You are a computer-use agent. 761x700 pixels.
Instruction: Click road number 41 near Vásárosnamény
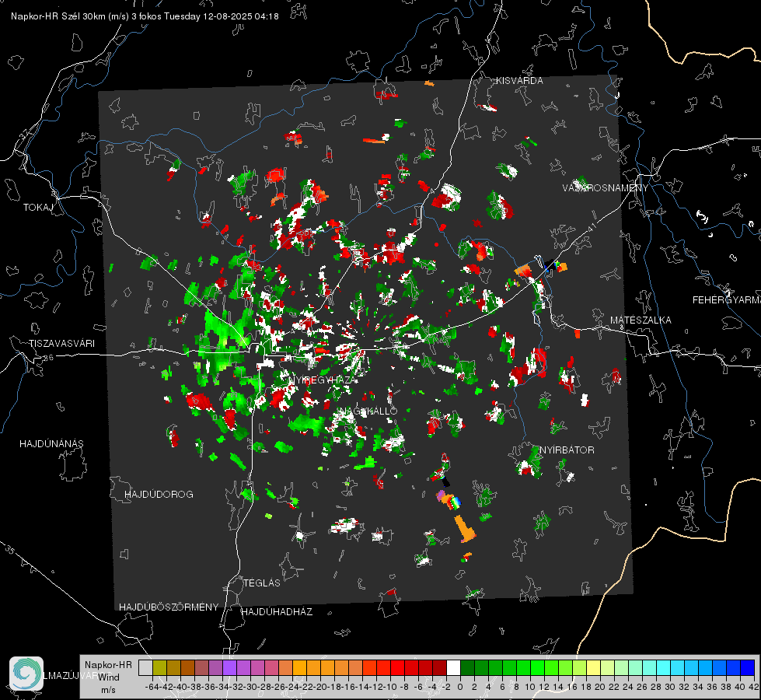click(591, 228)
